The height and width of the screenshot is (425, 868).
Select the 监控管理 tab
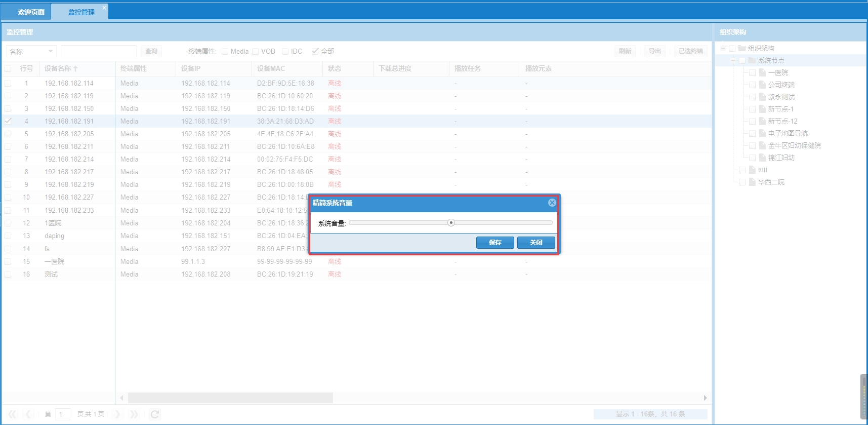tap(81, 12)
